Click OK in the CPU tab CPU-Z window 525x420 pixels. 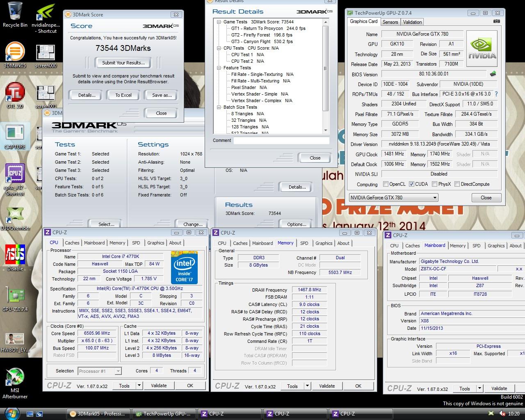point(190,386)
